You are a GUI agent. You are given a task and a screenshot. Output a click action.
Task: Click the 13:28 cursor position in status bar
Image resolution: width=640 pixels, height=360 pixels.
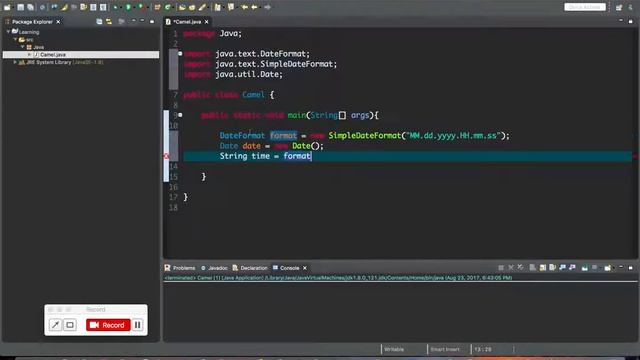[x=483, y=349]
